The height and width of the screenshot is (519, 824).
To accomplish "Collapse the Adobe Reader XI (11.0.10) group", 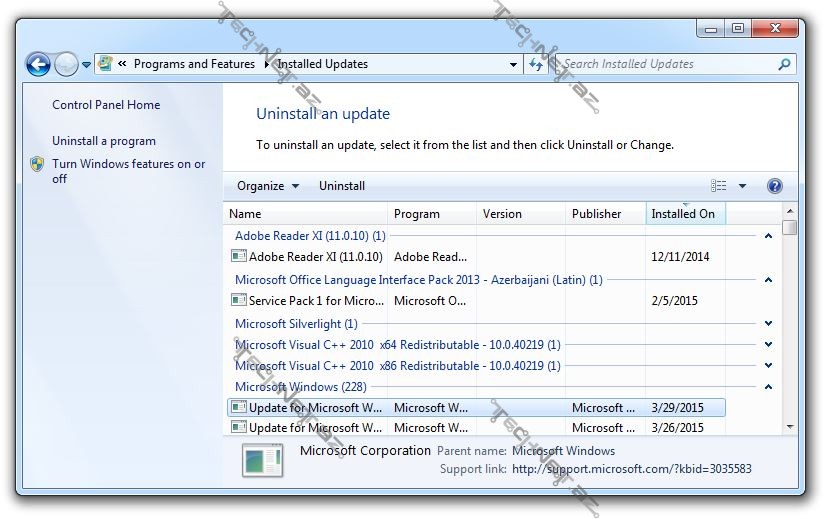I will tap(768, 236).
